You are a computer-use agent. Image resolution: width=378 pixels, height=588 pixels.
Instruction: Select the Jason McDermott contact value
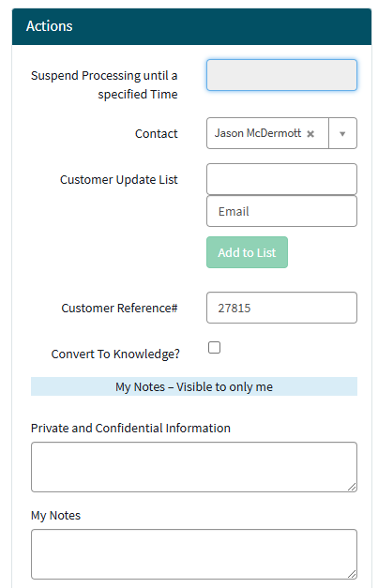click(258, 133)
